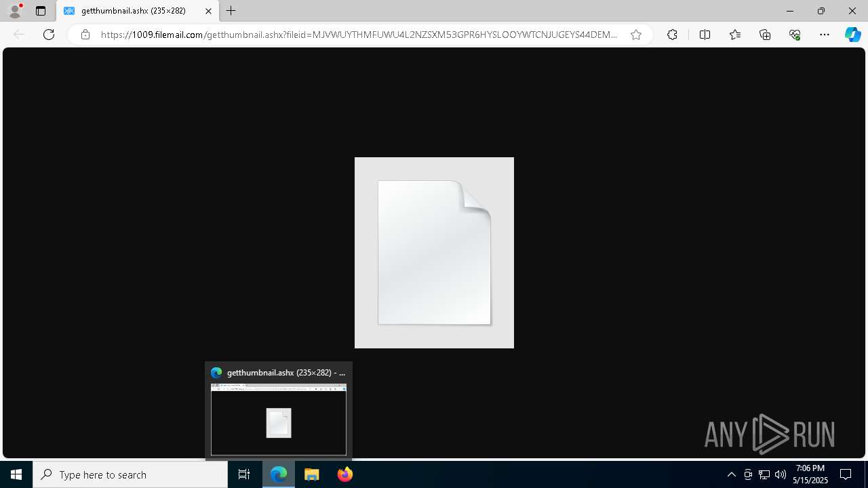Open the notification center icon
Image resolution: width=868 pixels, height=488 pixels.
846,474
